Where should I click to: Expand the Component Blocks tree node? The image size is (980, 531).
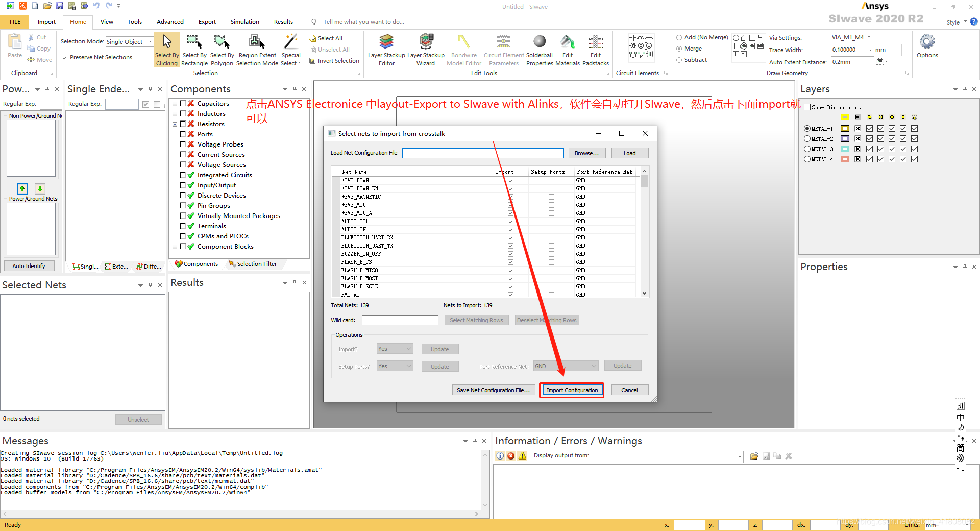(175, 246)
